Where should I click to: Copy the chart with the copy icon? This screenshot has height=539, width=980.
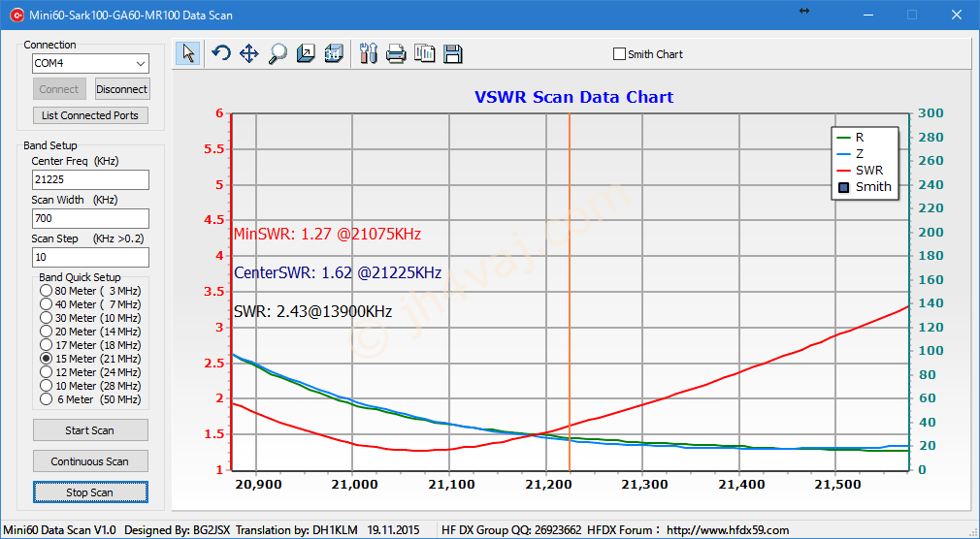(424, 53)
